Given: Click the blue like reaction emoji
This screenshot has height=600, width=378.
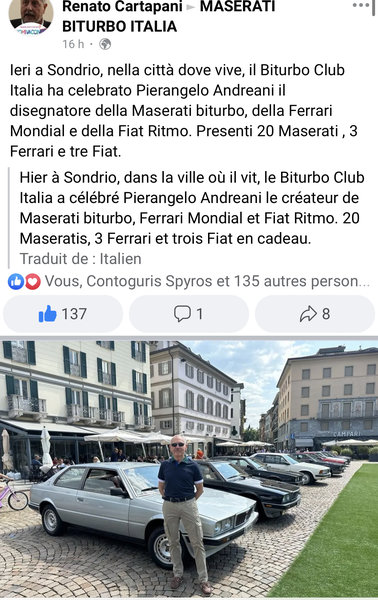Looking at the screenshot, I should tap(16, 282).
